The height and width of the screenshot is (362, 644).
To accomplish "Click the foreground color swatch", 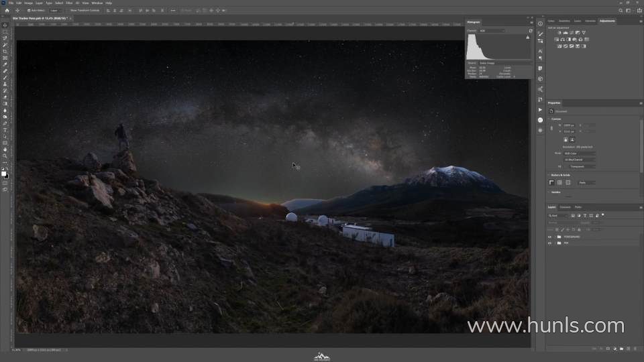I will 4,174.
